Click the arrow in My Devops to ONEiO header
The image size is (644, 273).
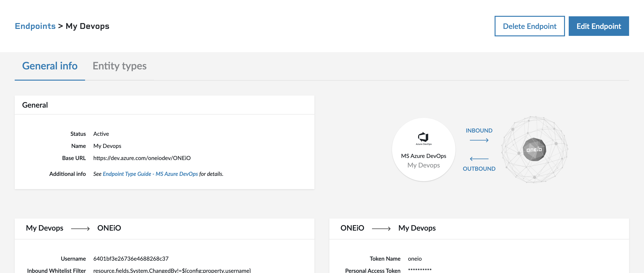pos(80,229)
